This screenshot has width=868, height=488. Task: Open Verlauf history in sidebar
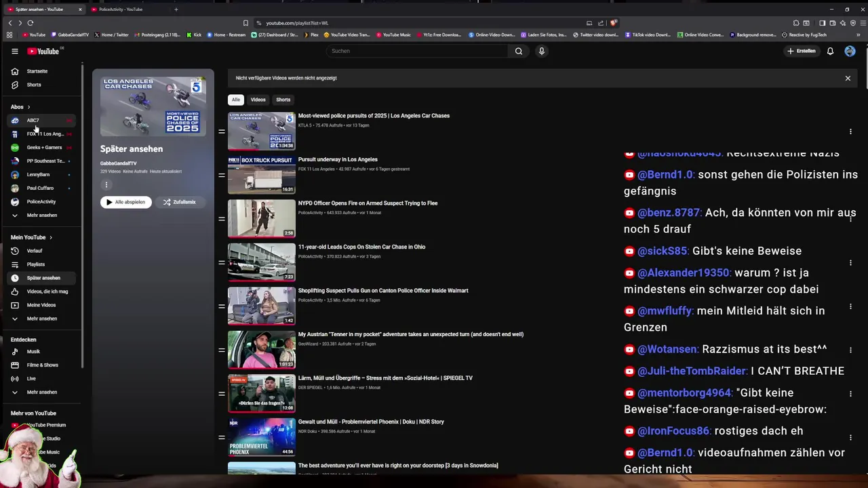(x=41, y=251)
